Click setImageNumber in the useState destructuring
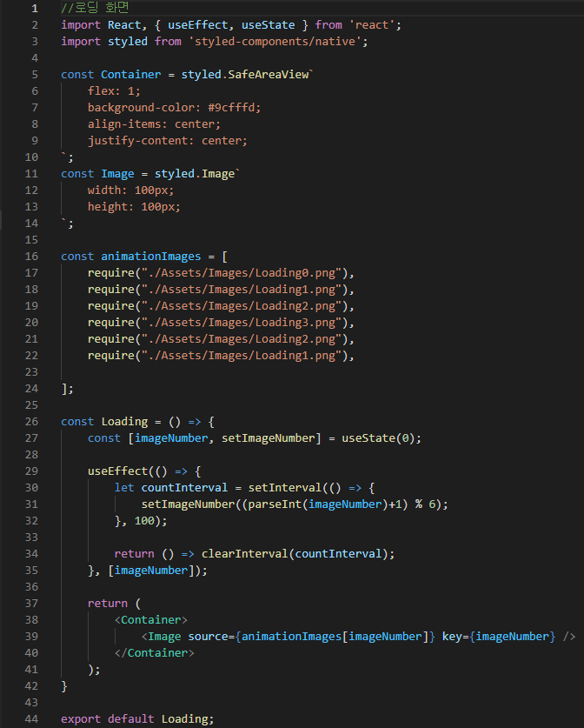The image size is (584, 728). coord(269,438)
